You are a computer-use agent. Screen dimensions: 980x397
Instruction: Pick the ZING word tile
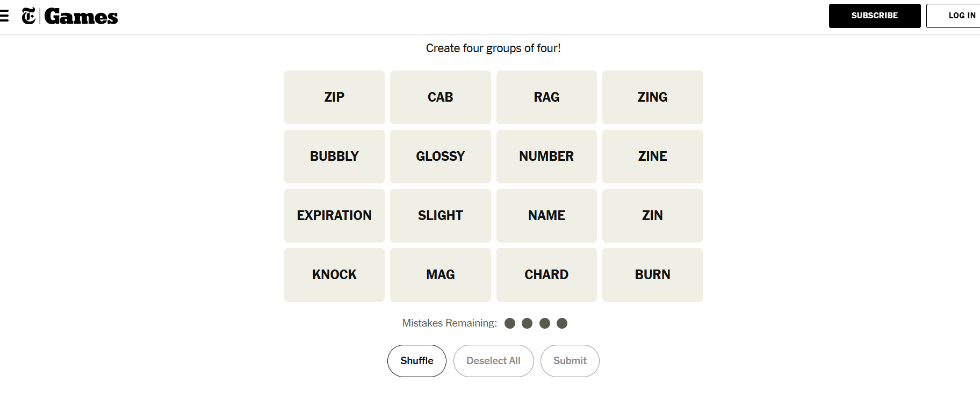click(x=652, y=97)
